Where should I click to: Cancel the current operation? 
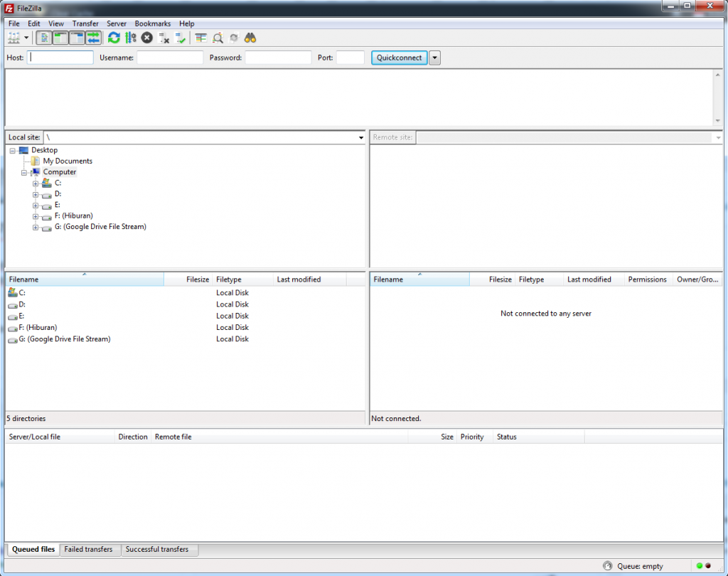[147, 38]
